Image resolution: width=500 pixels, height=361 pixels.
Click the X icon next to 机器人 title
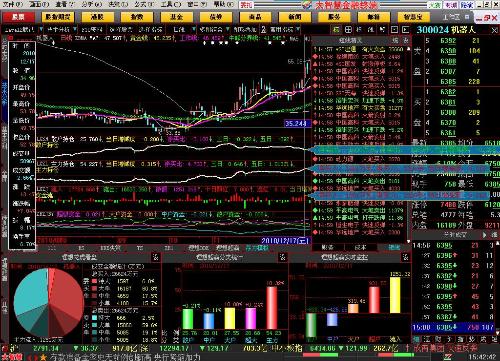[495, 30]
